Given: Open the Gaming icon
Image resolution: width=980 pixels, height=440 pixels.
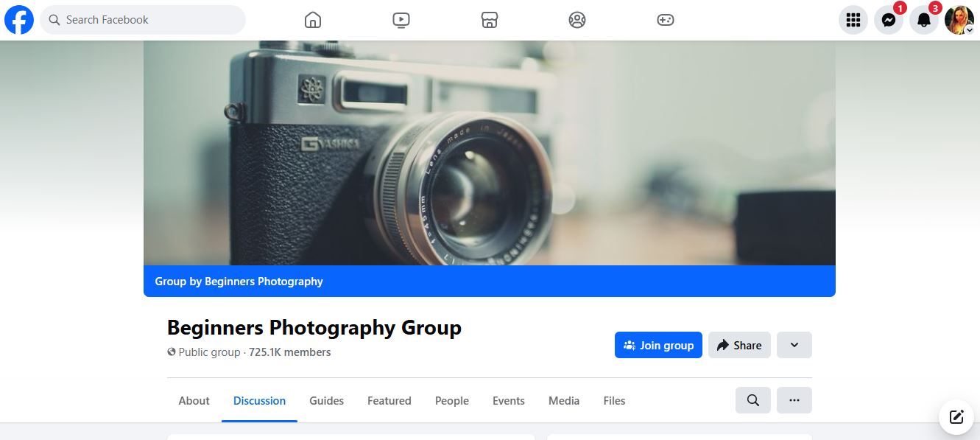Looking at the screenshot, I should click(x=665, y=20).
